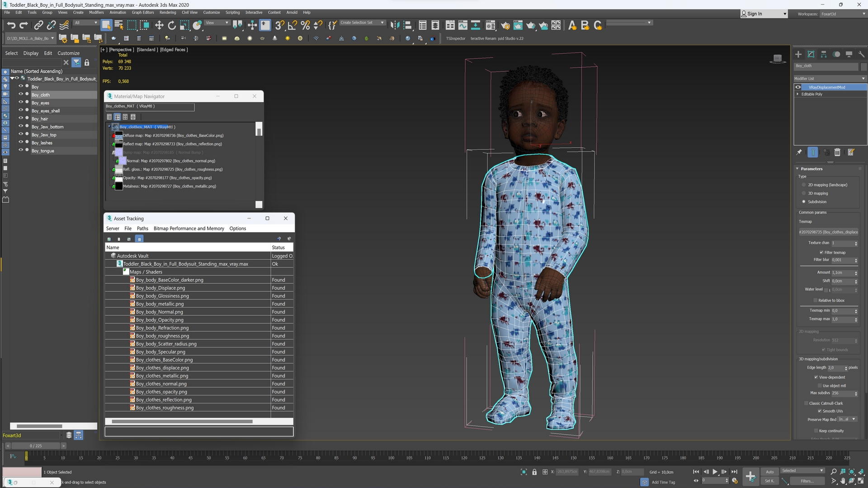
Task: Select 2D mapping (landscape) type
Action: (x=804, y=185)
